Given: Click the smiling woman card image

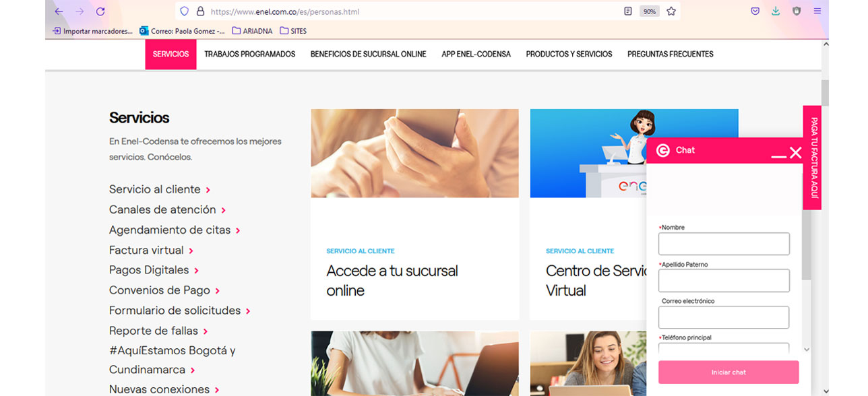Looking at the screenshot, I should (588, 364).
